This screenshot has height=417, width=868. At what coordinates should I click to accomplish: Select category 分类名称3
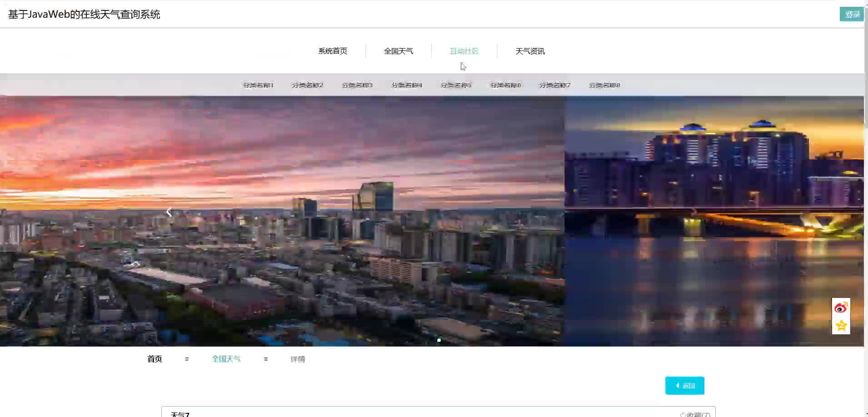pyautogui.click(x=357, y=85)
